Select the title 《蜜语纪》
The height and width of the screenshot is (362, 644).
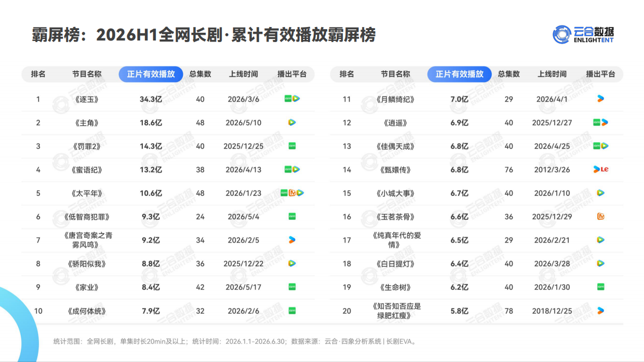87,170
